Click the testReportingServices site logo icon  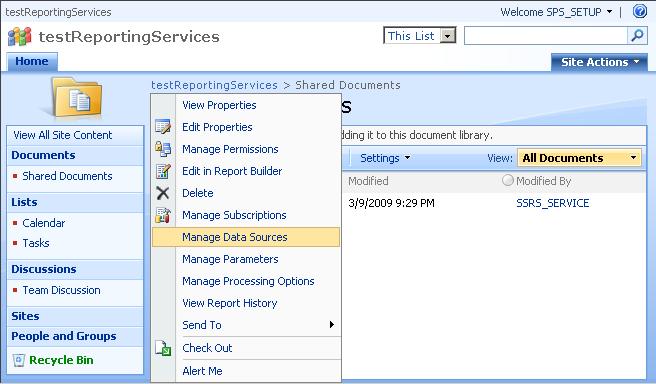click(20, 36)
